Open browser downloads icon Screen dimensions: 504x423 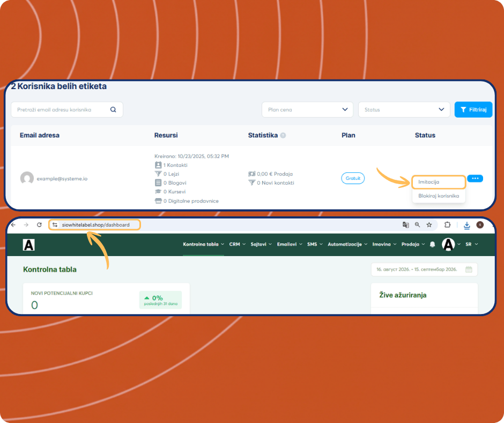(x=466, y=225)
